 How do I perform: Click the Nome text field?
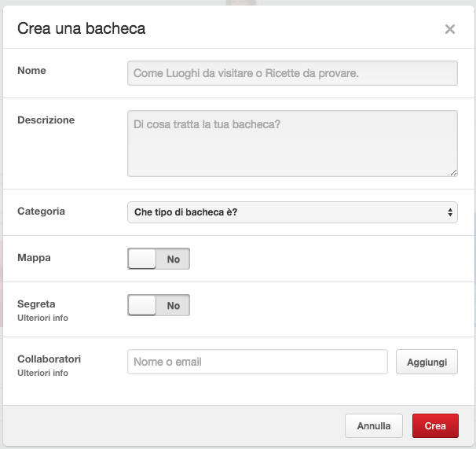(x=292, y=73)
